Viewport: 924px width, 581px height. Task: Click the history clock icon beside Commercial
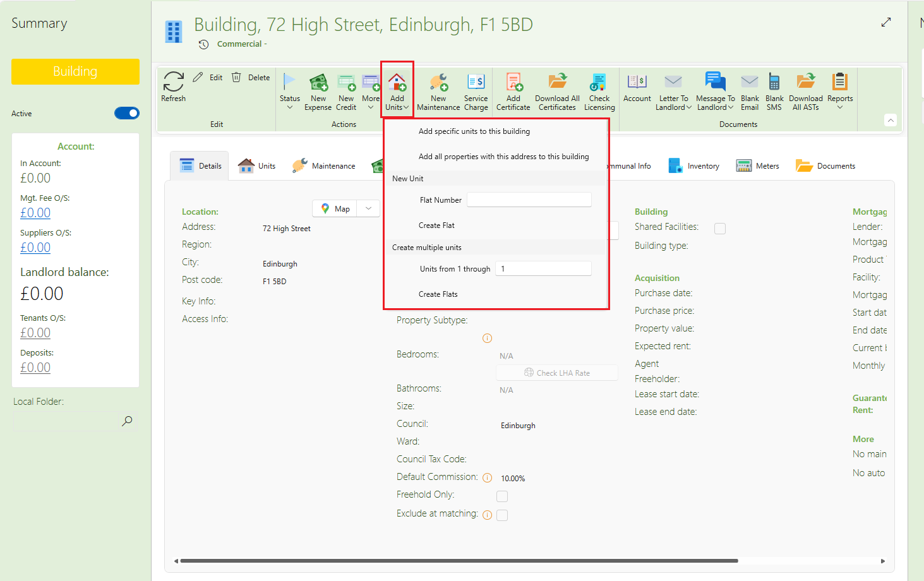tap(203, 44)
